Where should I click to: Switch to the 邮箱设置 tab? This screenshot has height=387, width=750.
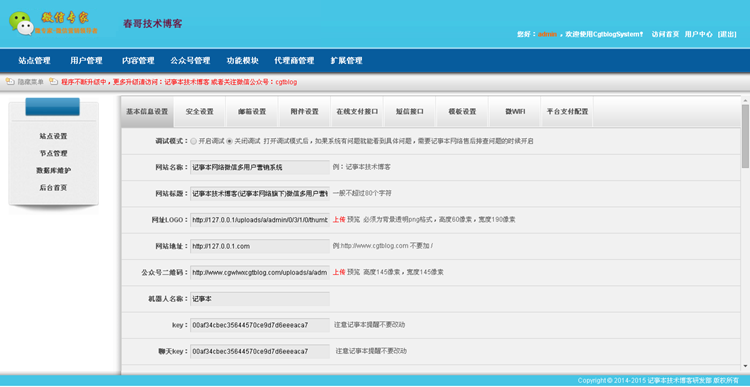[x=252, y=111]
